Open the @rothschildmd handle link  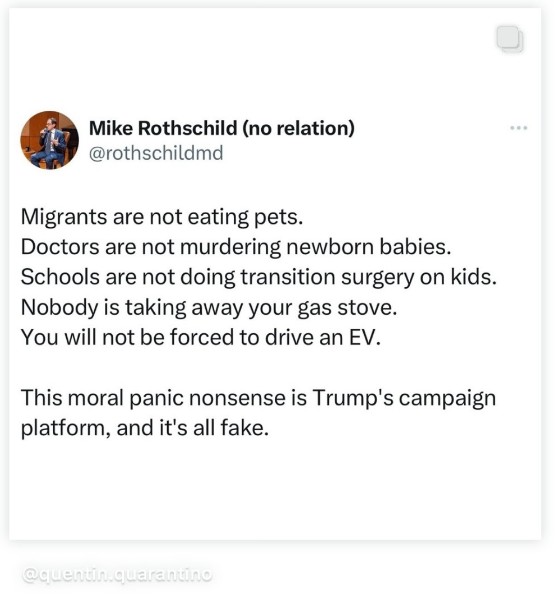(156, 153)
